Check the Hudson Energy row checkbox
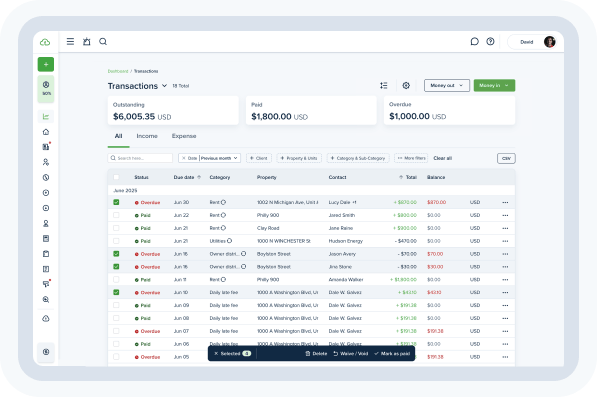 116,241
